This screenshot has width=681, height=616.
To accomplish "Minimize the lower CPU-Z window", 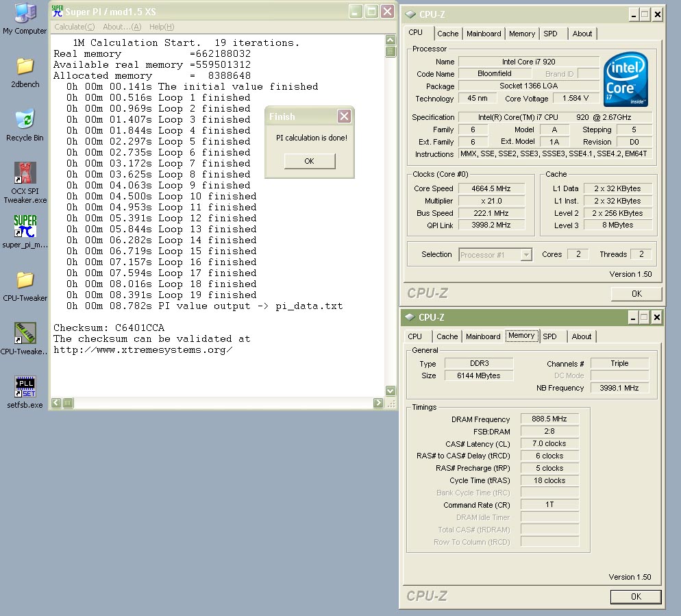I will pyautogui.click(x=633, y=317).
